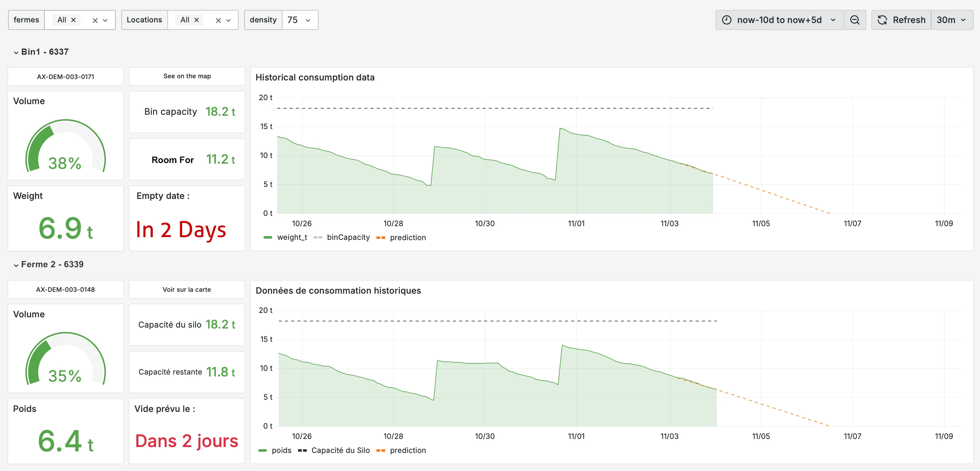Collapse the Ferme 2 - 6339 row
980x471 pixels.
(x=48, y=264)
